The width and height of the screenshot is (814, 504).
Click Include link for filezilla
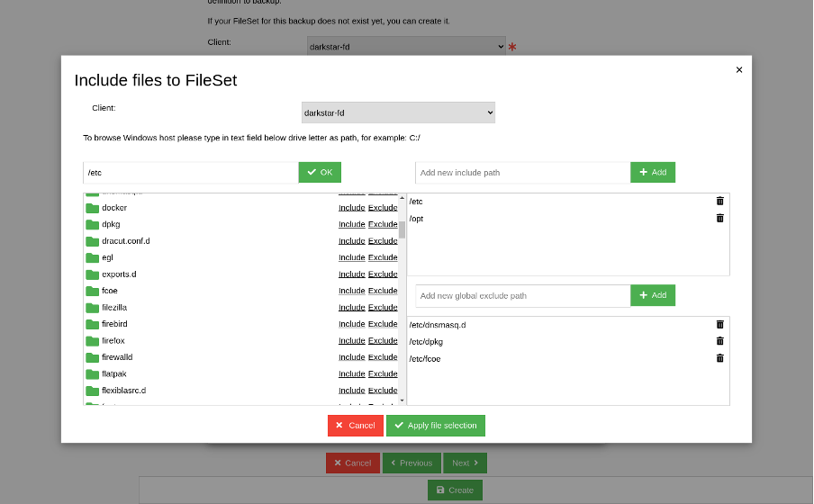pos(351,308)
